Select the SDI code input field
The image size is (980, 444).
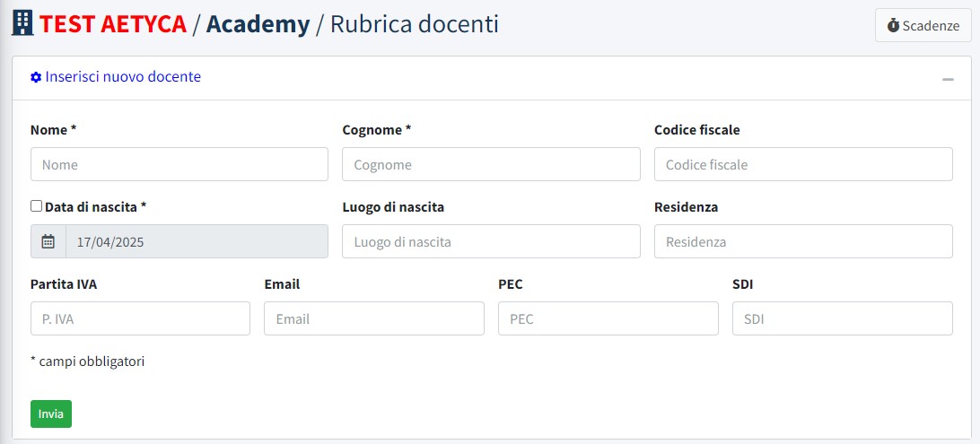tap(842, 318)
